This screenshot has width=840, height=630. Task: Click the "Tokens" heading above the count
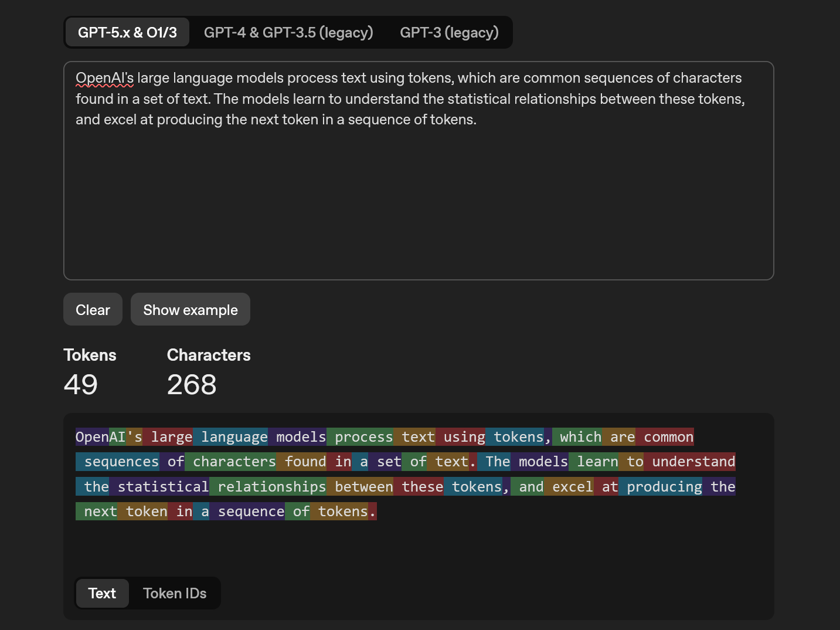[90, 355]
